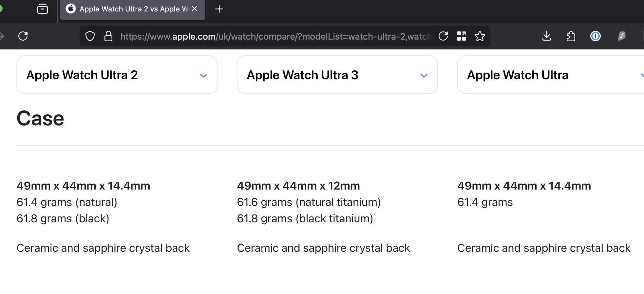Open tracking protection shield icon

click(x=90, y=36)
